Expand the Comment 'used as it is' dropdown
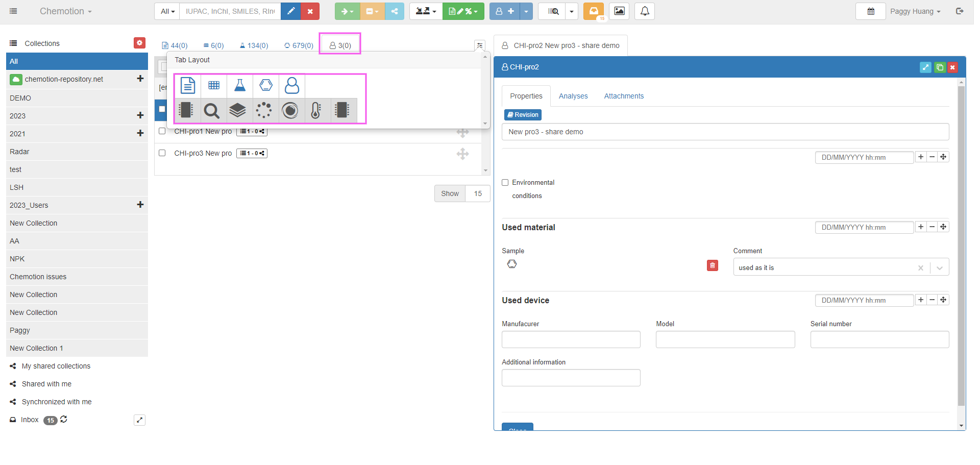The width and height of the screenshot is (980, 465). click(x=939, y=268)
